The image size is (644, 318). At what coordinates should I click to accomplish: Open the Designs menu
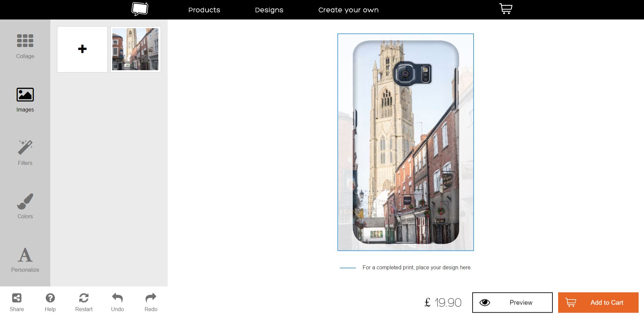coord(269,10)
